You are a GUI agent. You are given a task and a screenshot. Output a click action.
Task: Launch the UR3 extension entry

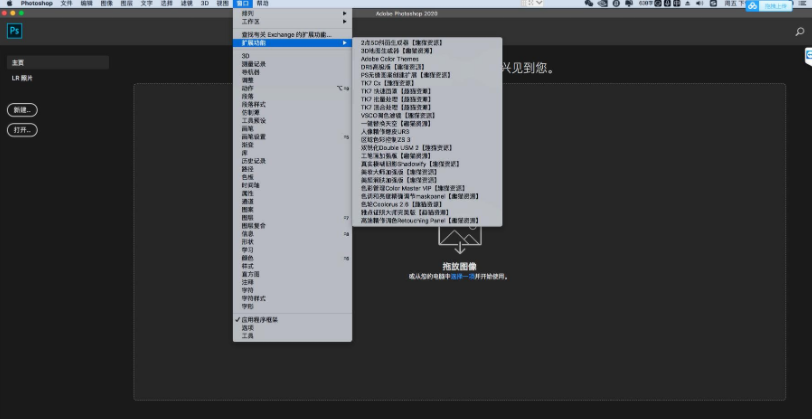tap(427, 132)
